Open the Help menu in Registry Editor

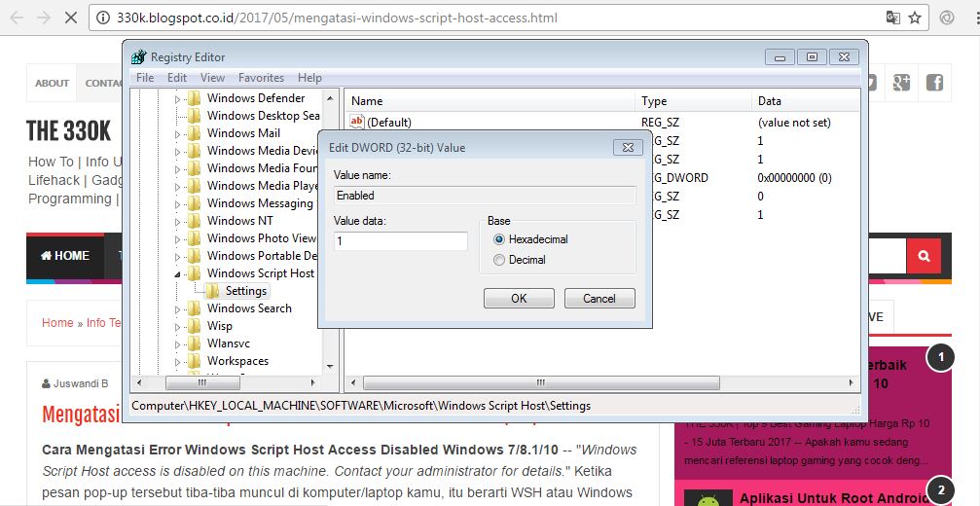(309, 78)
